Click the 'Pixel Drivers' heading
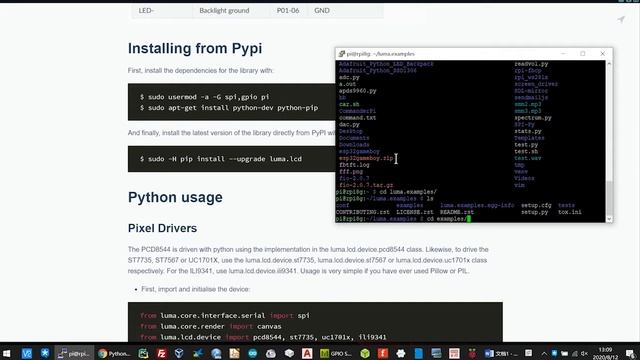640x360 pixels. pyautogui.click(x=162, y=228)
